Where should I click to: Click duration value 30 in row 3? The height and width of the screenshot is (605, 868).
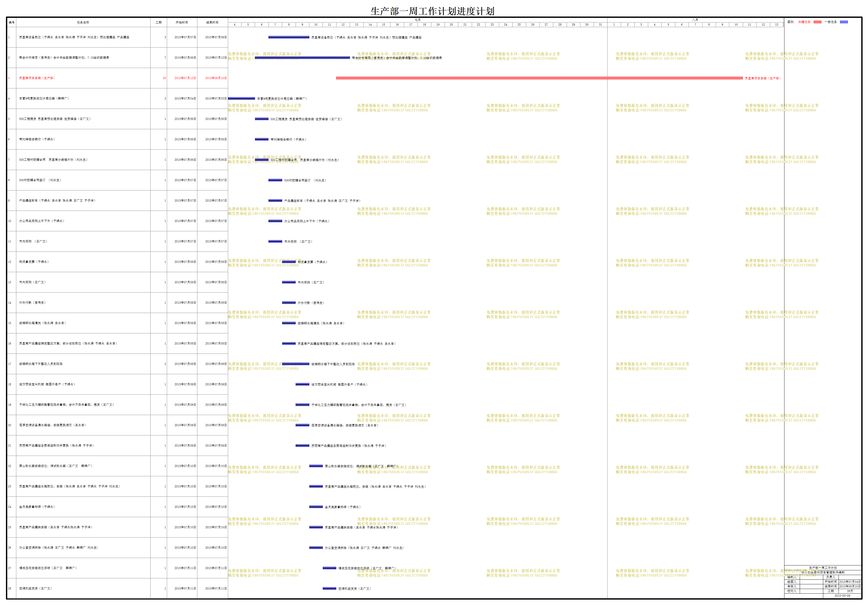pos(164,78)
